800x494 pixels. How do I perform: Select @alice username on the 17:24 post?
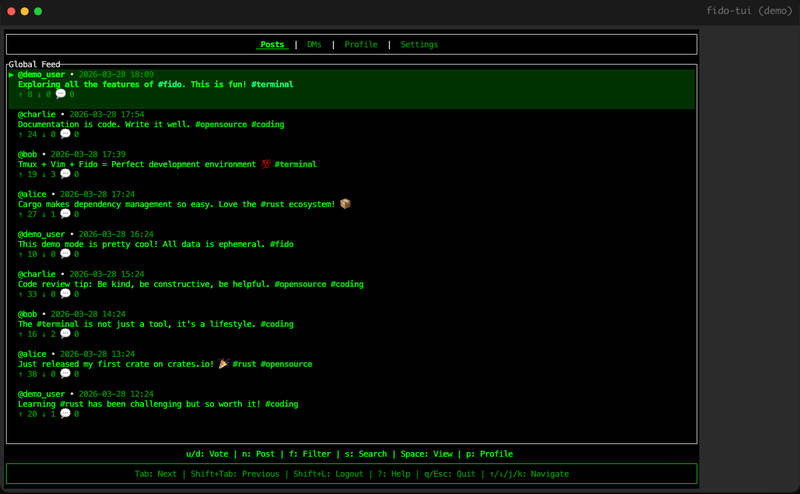point(32,194)
